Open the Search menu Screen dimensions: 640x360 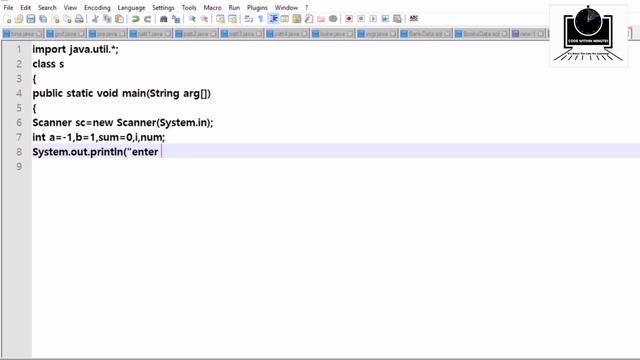point(47,8)
